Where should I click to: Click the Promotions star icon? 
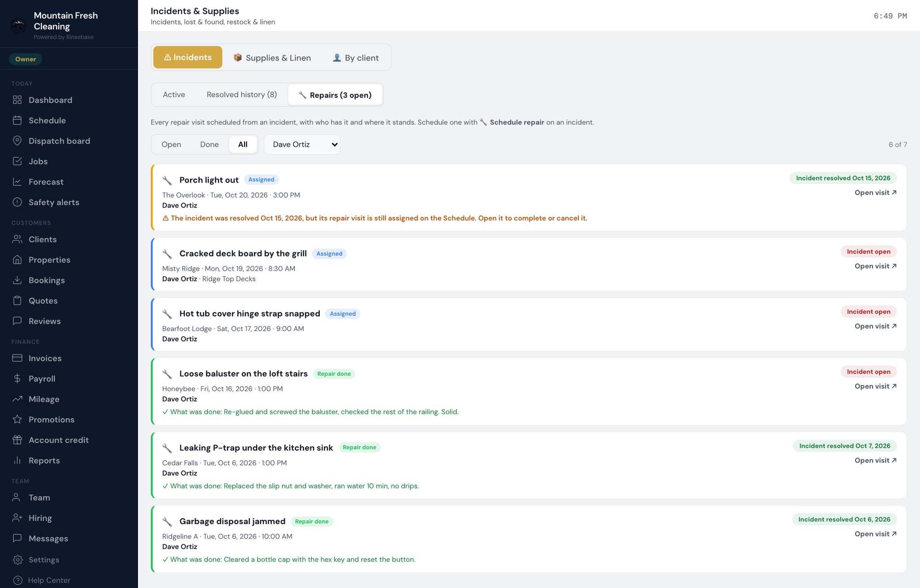tap(17, 420)
